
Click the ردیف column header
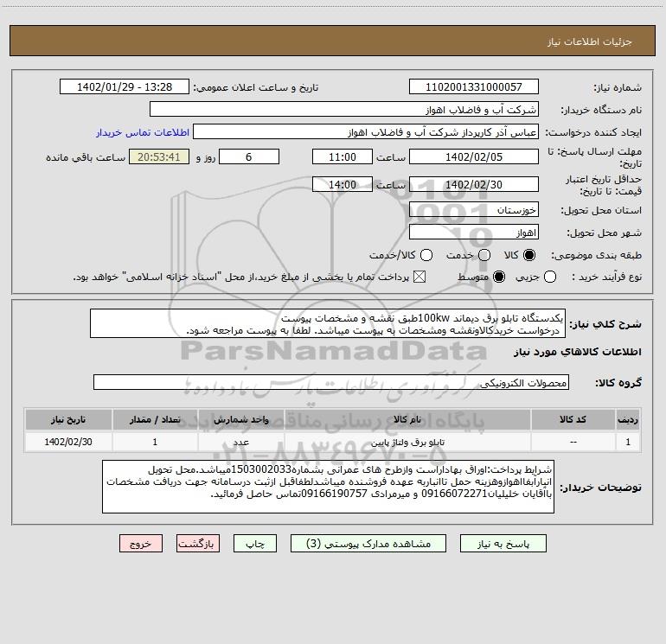(628, 420)
